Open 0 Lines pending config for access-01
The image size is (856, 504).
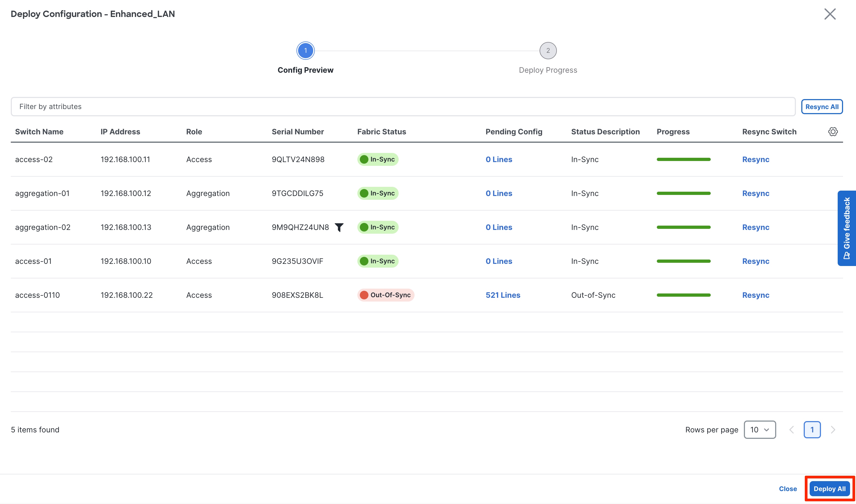tap(498, 261)
